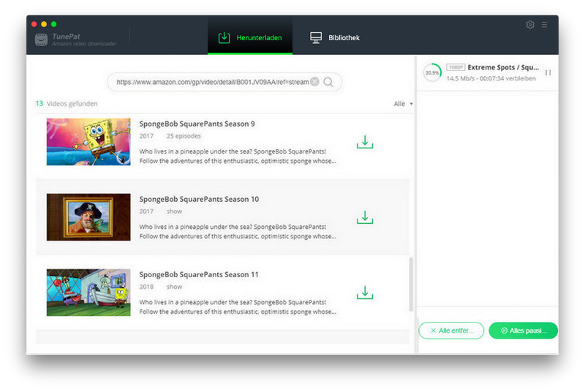
Task: Select the title SpongeBob SquarePants Season 11
Action: point(198,274)
